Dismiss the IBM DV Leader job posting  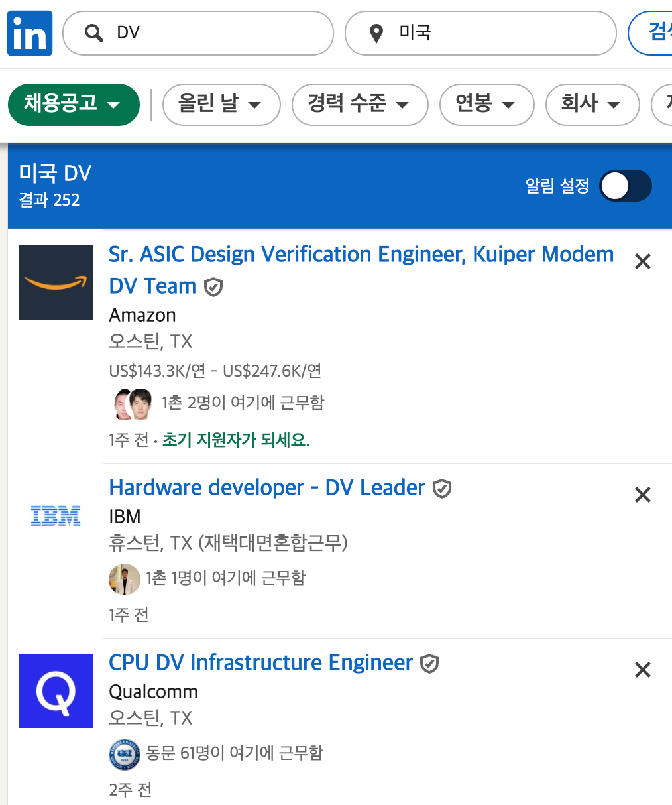click(x=642, y=495)
